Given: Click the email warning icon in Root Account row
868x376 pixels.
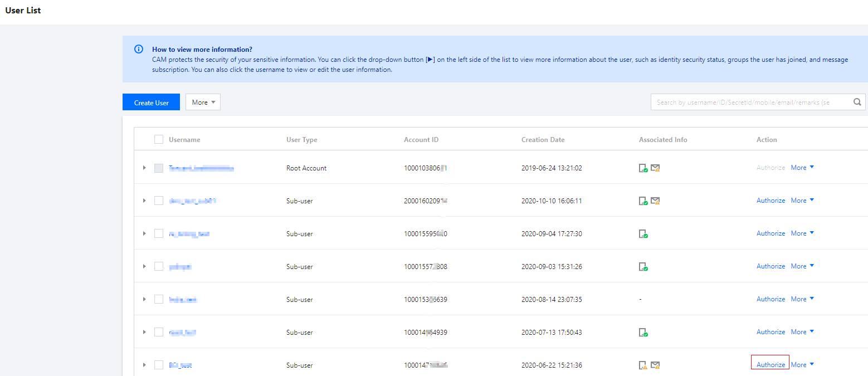Looking at the screenshot, I should pos(655,168).
